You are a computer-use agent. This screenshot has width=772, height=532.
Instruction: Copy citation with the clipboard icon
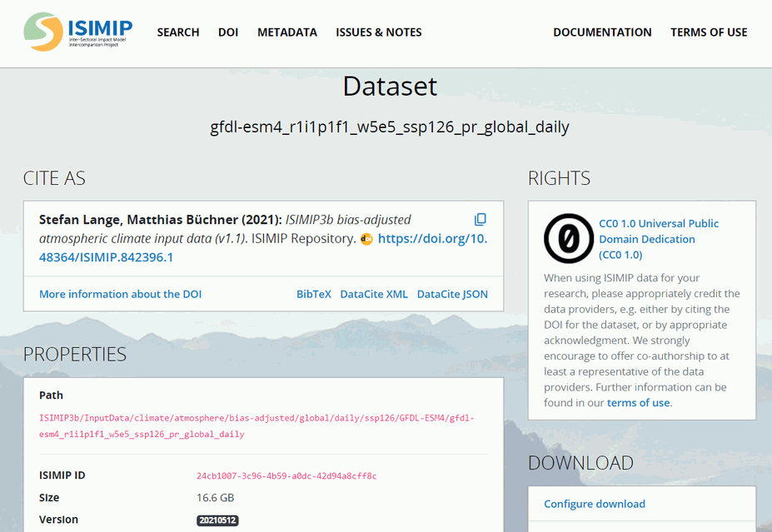pos(480,219)
